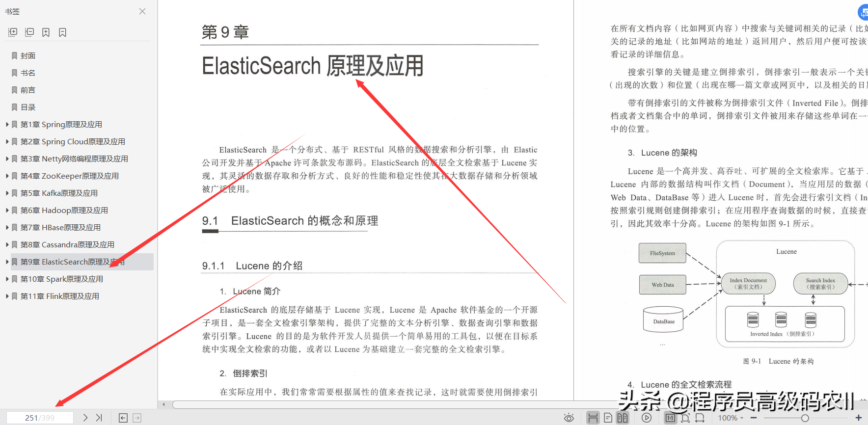Click the 图 9-1 Lucene 的架构 caption
The height and width of the screenshot is (425, 868).
tap(778, 361)
